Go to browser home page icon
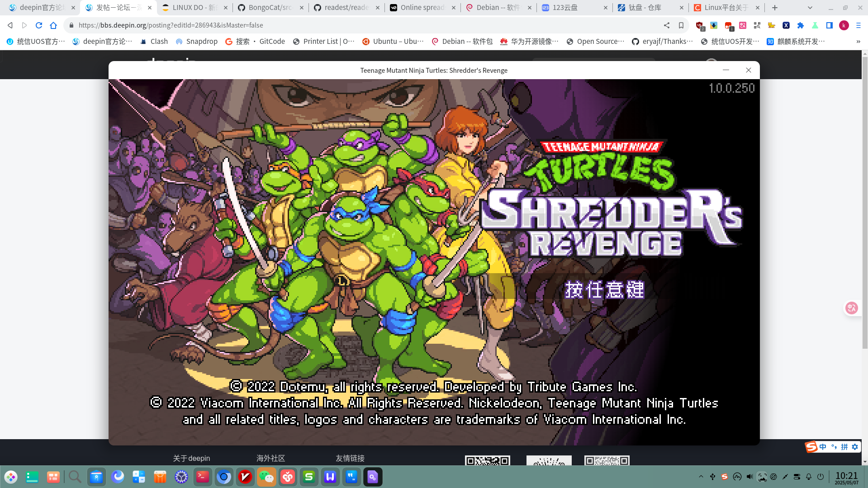Screen dimensions: 868x488 point(53,25)
